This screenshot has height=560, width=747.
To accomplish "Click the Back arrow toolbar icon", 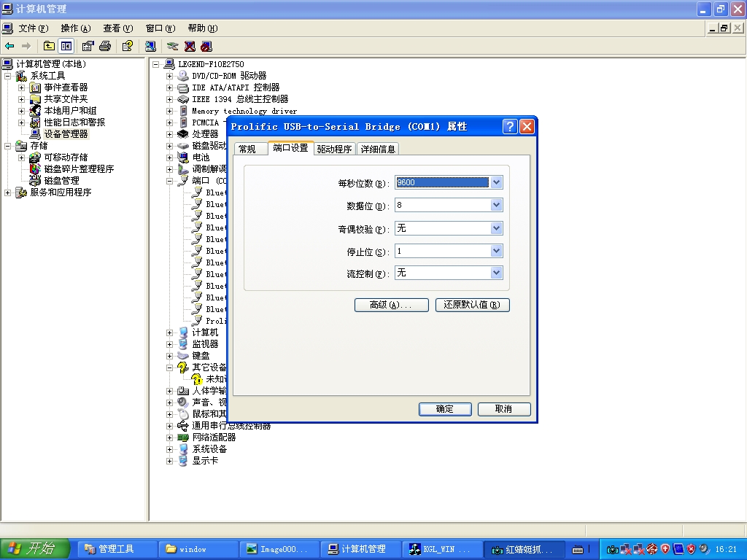I will [x=9, y=46].
